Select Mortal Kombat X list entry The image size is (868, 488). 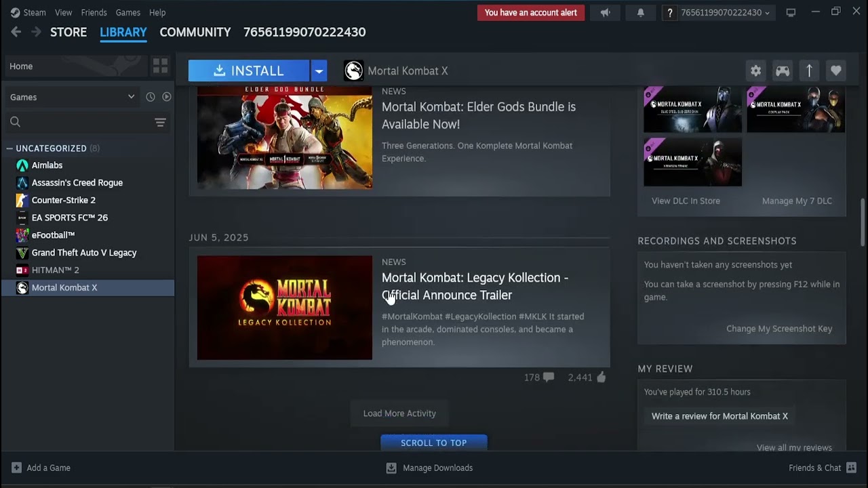pos(88,287)
